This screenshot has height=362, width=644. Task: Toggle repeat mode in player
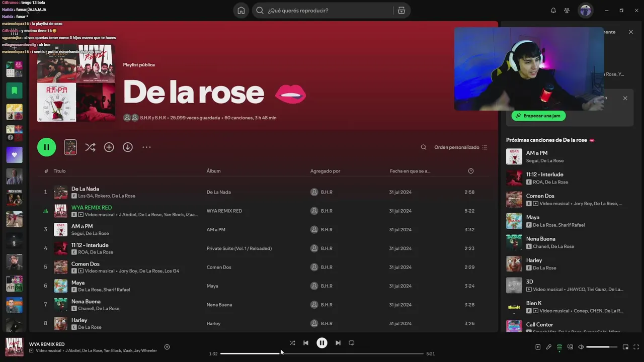coord(352,343)
